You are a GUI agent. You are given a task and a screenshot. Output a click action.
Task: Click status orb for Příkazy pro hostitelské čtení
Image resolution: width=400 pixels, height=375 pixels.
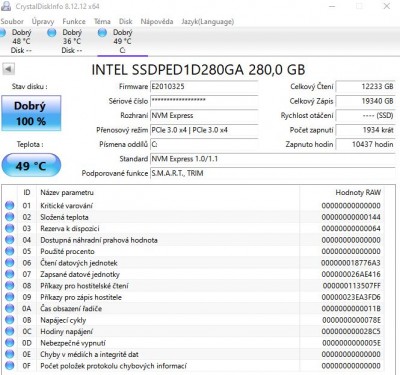coord(10,285)
